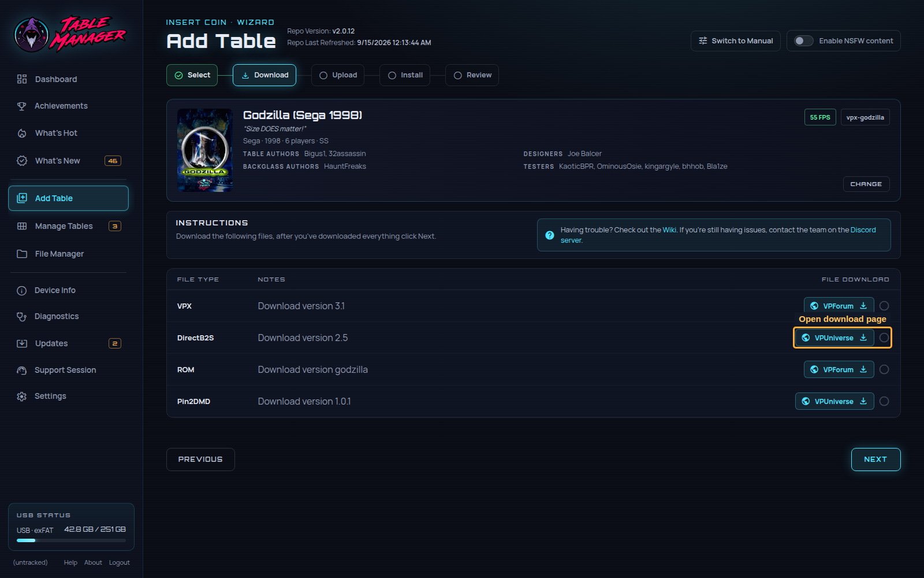Click Switch to Manual button
This screenshot has height=578, width=924.
[x=736, y=41]
